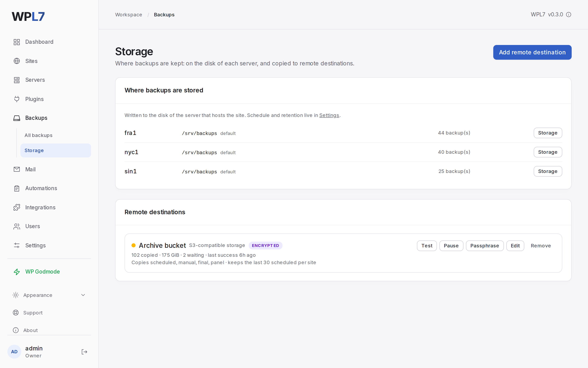Click the ENCRYPTED badge
This screenshot has height=368, width=588.
[x=265, y=246]
